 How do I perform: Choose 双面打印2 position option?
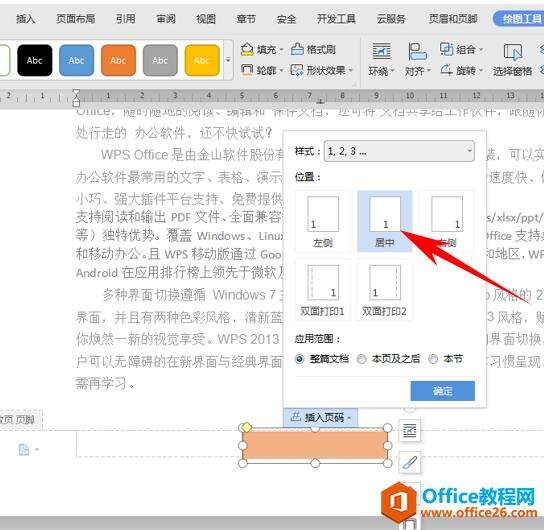(385, 290)
